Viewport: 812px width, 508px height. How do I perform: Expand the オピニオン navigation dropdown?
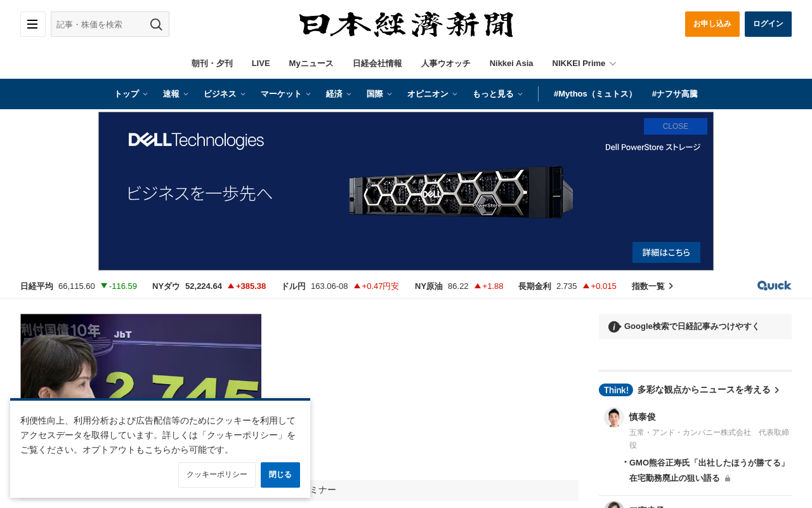coord(432,94)
